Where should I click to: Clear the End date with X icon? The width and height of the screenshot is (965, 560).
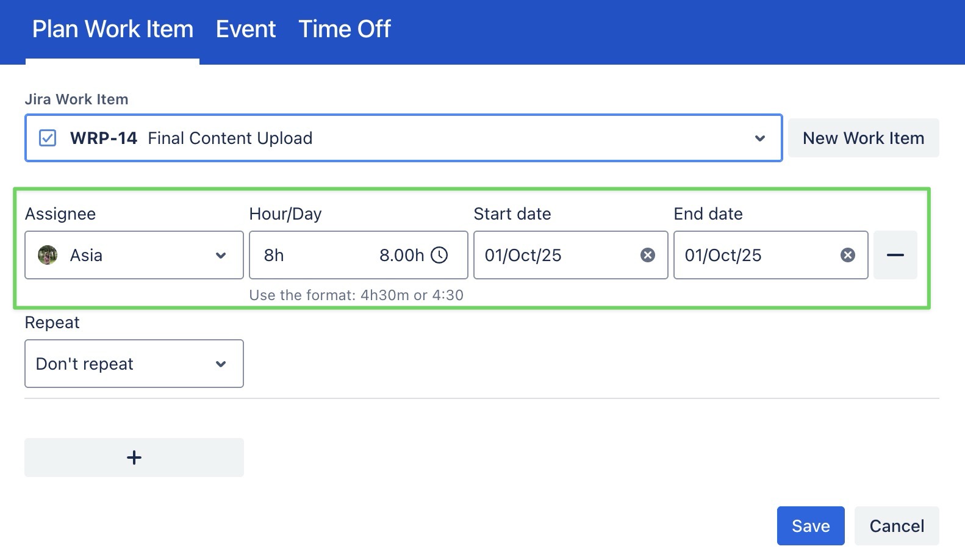[848, 255]
